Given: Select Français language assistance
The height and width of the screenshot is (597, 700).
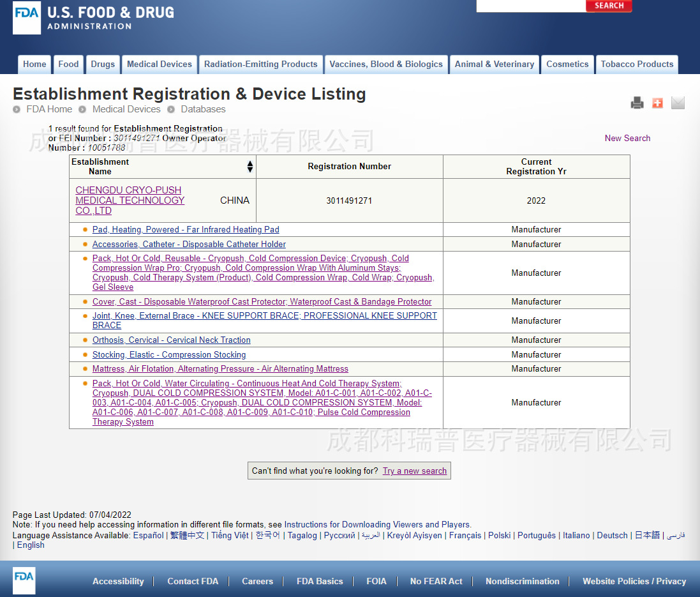Looking at the screenshot, I should (465, 535).
